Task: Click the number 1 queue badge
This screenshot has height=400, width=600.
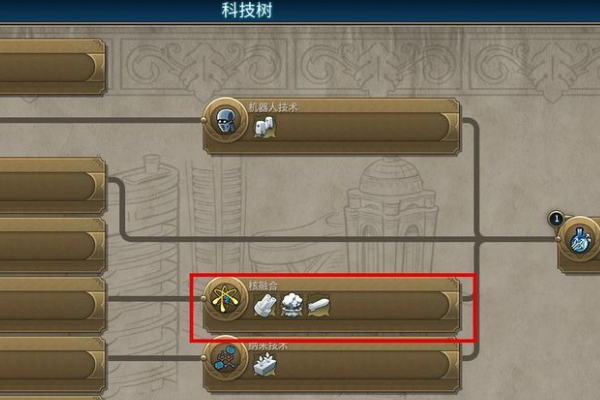Action: [x=556, y=219]
